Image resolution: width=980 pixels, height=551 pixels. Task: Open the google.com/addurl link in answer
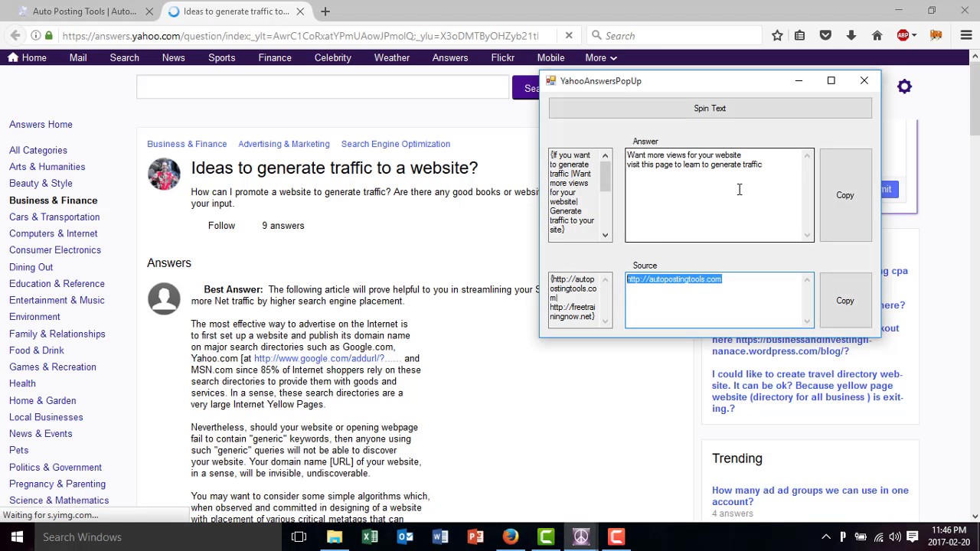point(327,358)
